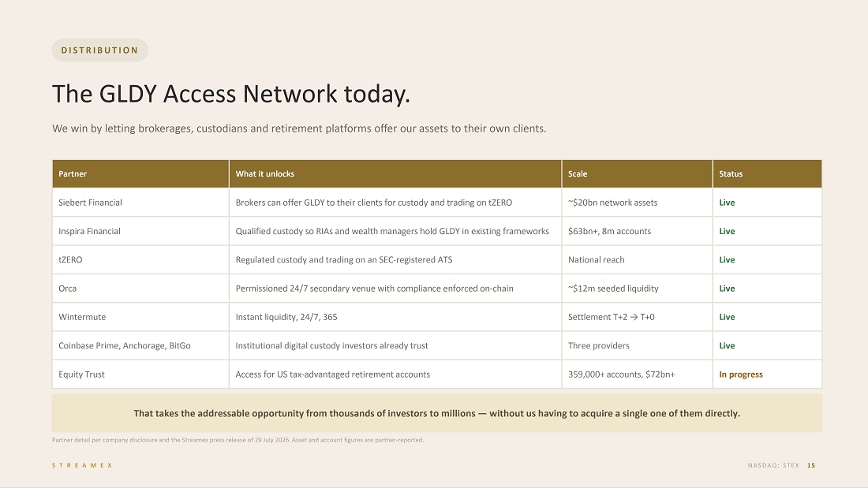The height and width of the screenshot is (488, 868).
Task: Click 'In progress' status for Equity Trust
Action: 741,374
